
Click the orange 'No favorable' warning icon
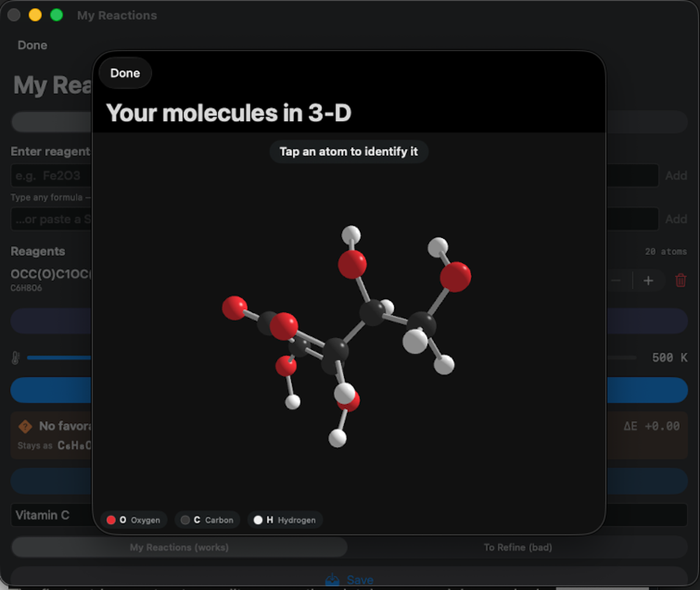click(25, 426)
